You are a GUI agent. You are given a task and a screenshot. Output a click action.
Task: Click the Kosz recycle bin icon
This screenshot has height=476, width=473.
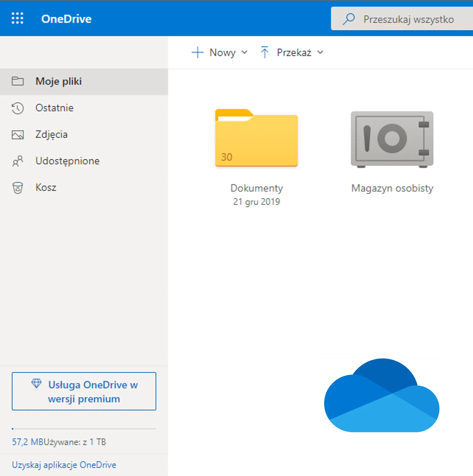(x=18, y=188)
